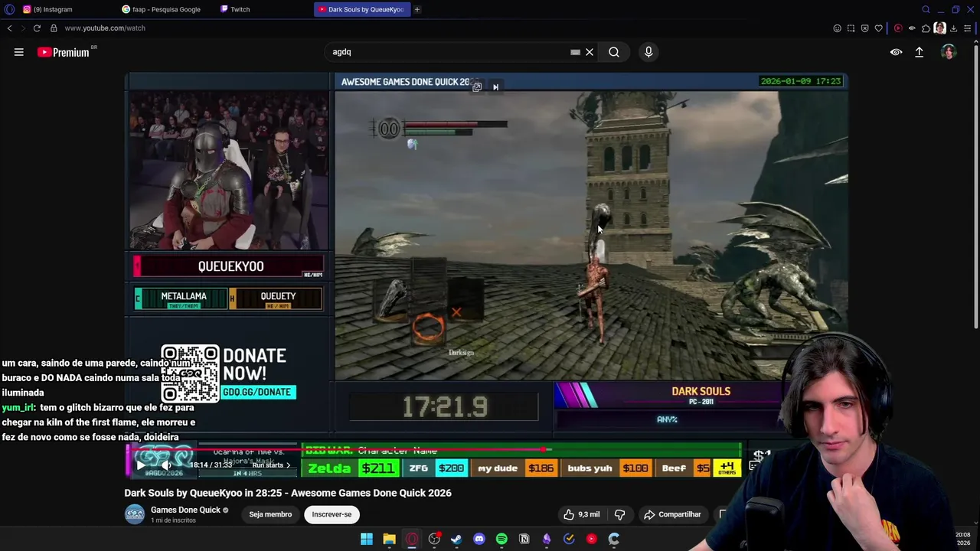
Task: Open the browser downloads icon
Action: 953,28
